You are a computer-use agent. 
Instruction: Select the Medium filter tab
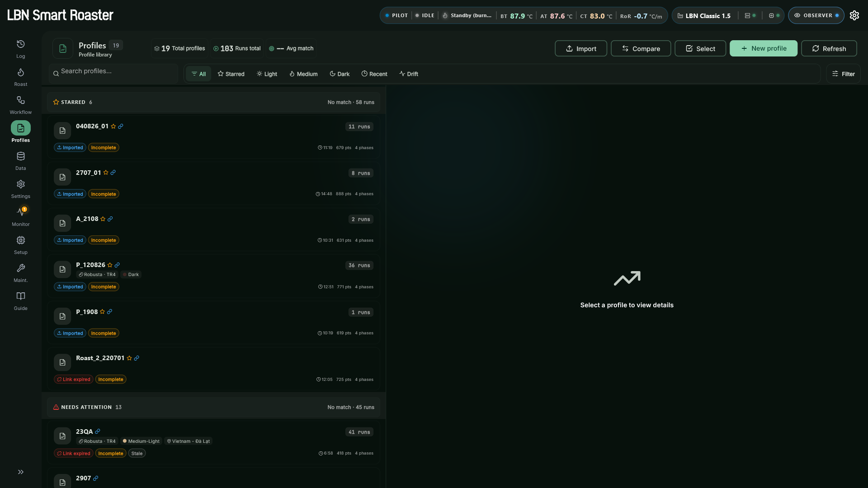[x=303, y=74]
